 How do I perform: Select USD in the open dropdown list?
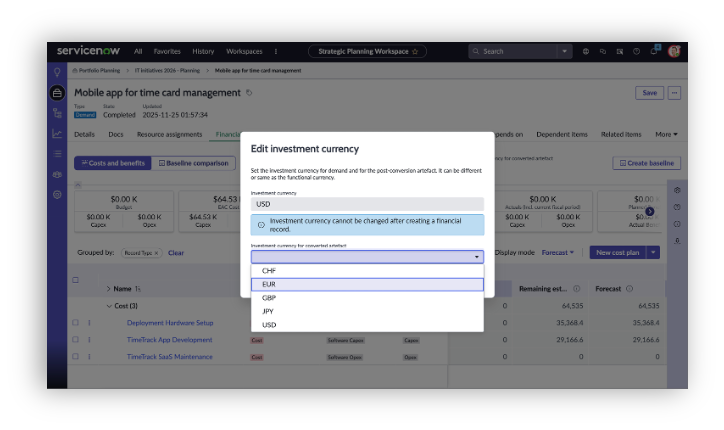[x=367, y=325]
